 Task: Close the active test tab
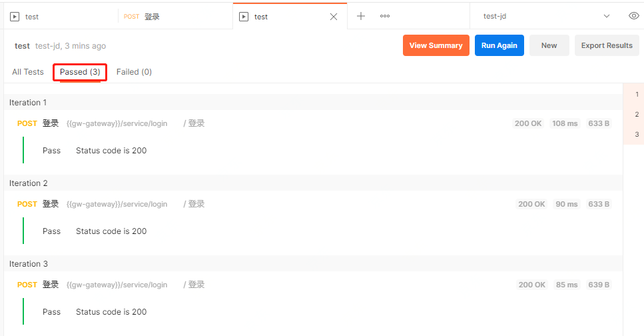[x=334, y=17]
